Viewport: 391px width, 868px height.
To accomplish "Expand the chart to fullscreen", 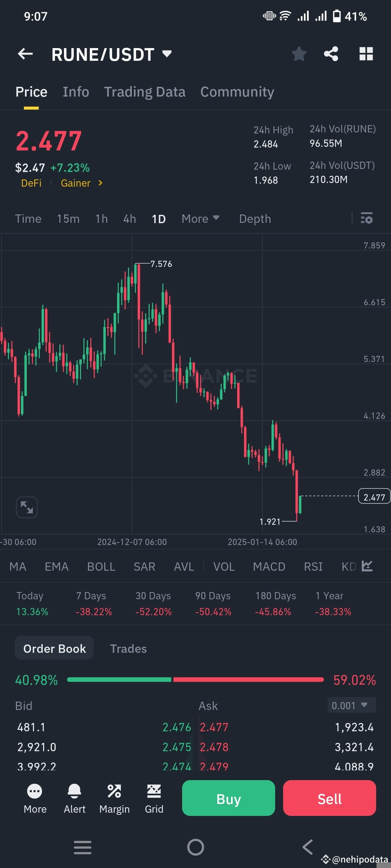I will click(26, 507).
